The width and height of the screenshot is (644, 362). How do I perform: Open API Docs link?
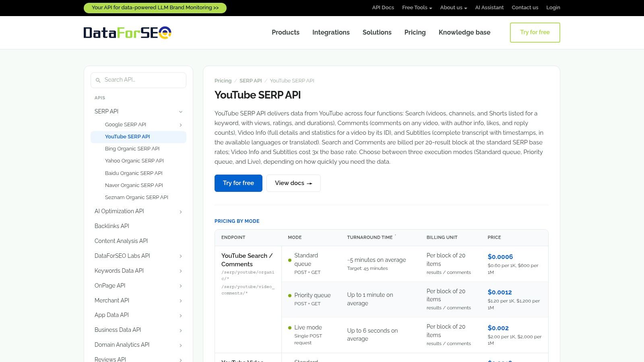383,8
